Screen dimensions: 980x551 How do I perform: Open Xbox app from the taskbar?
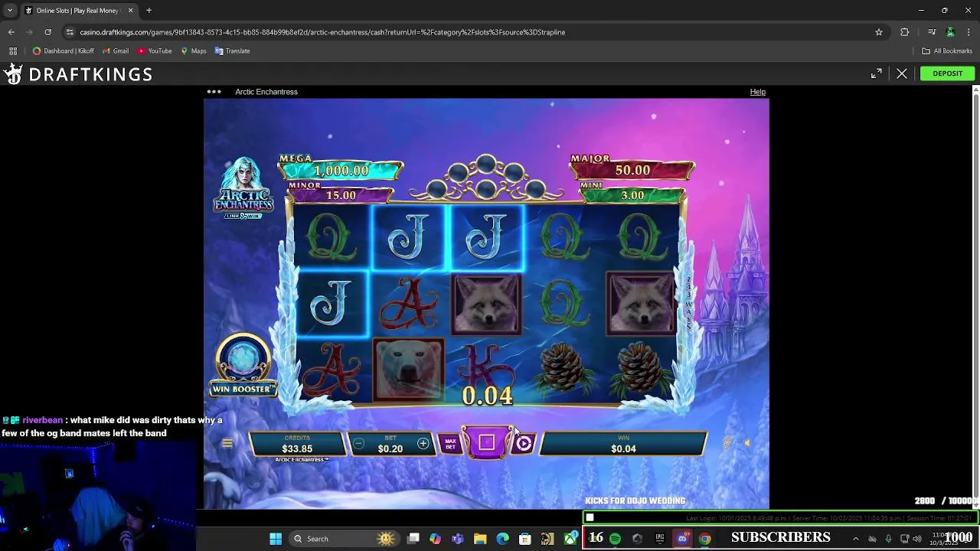click(x=570, y=539)
